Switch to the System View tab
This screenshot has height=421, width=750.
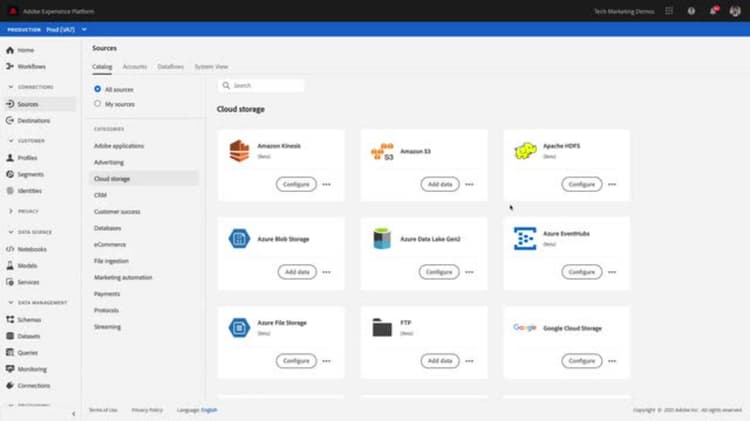(x=211, y=66)
